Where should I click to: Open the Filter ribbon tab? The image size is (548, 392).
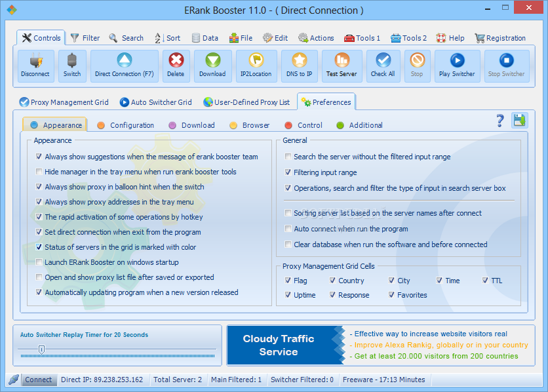[85, 38]
